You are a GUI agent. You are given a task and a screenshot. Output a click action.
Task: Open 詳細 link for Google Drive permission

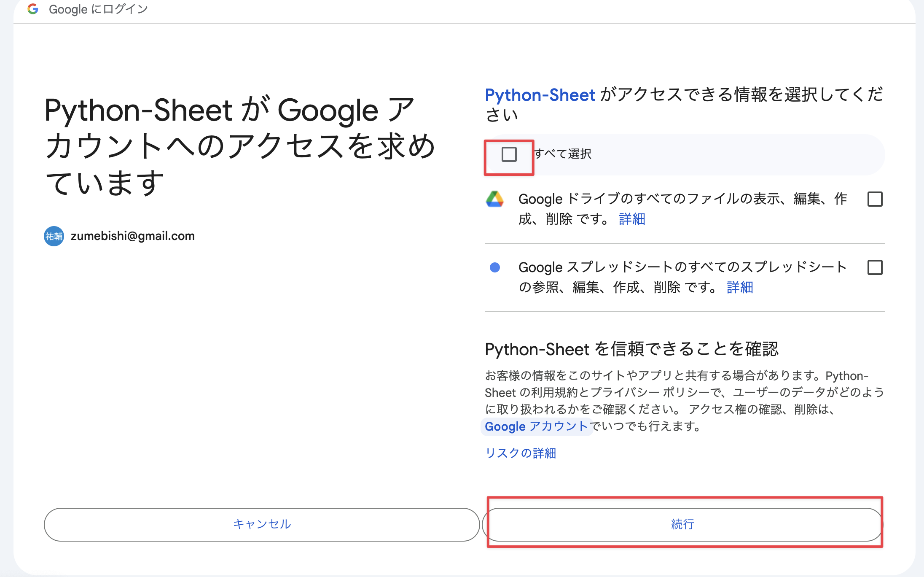point(632,219)
